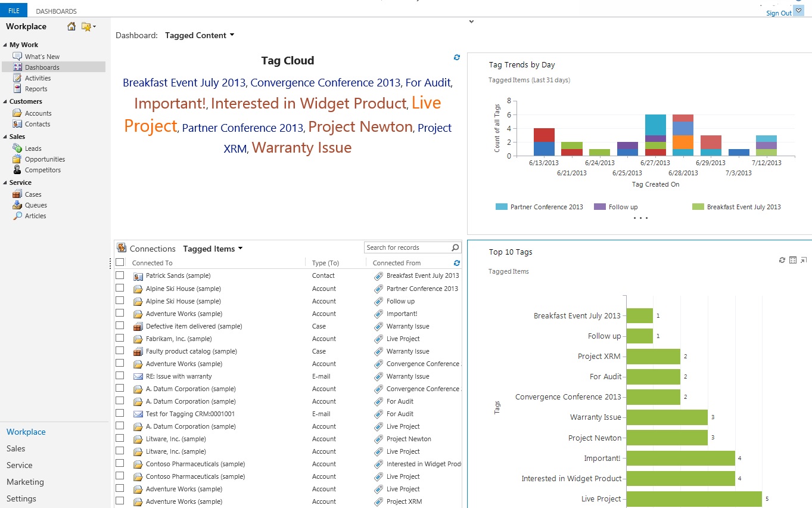The height and width of the screenshot is (508, 812).
Task: Click the search magnifier in records box
Action: click(x=455, y=247)
